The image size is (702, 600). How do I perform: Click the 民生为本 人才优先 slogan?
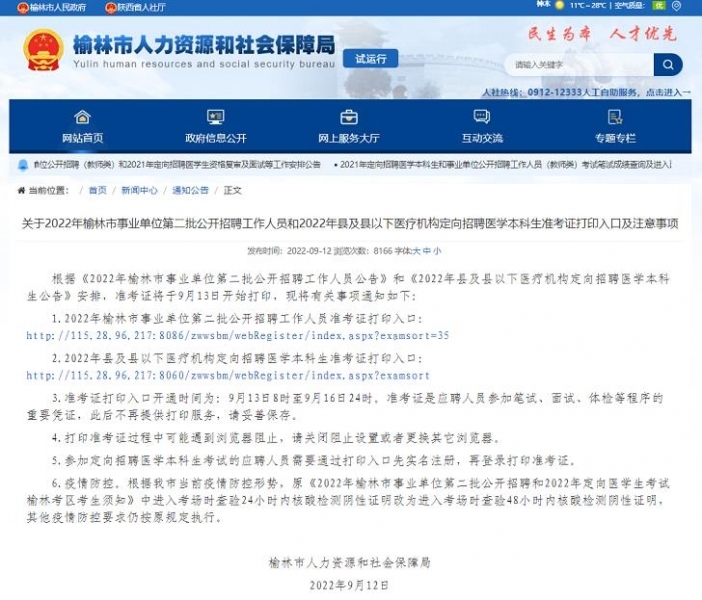(602, 34)
